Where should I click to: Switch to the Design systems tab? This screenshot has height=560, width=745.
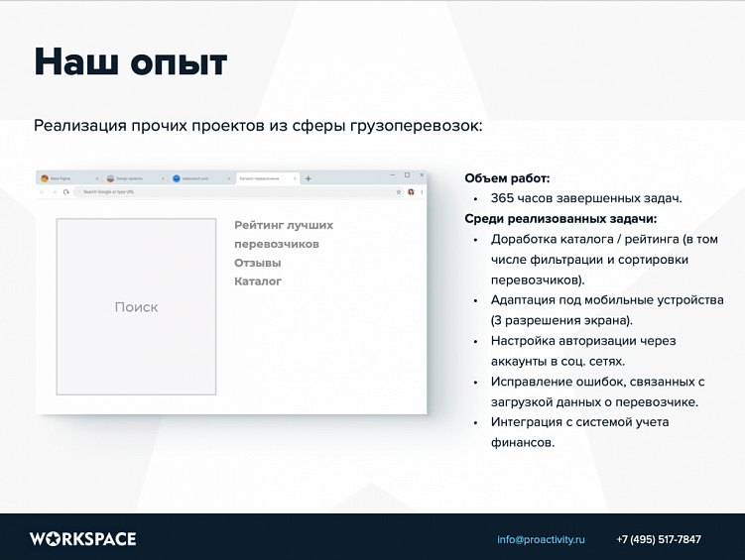136,178
